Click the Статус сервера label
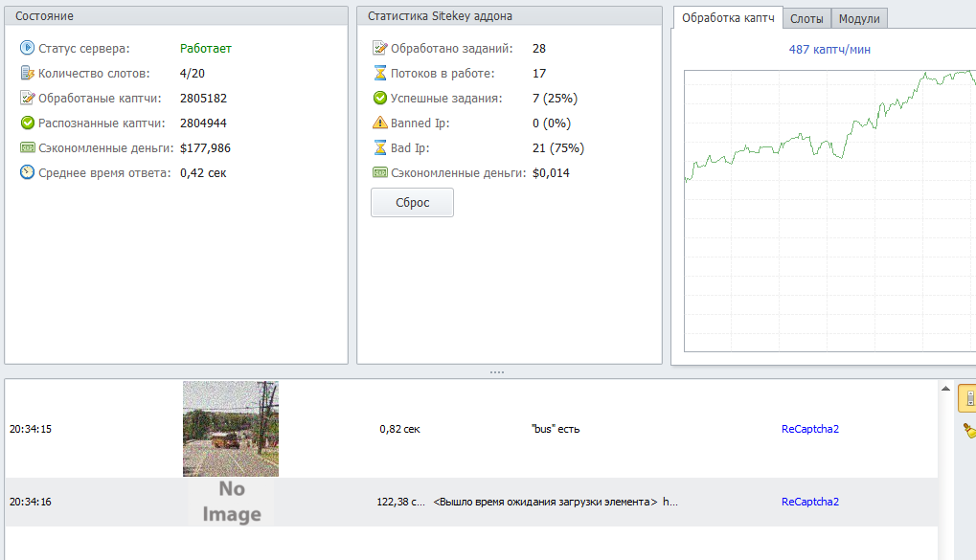The height and width of the screenshot is (560, 976). 84,48
